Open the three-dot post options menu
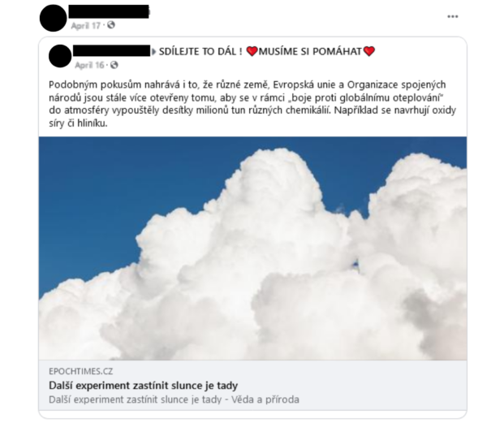 pos(453,16)
